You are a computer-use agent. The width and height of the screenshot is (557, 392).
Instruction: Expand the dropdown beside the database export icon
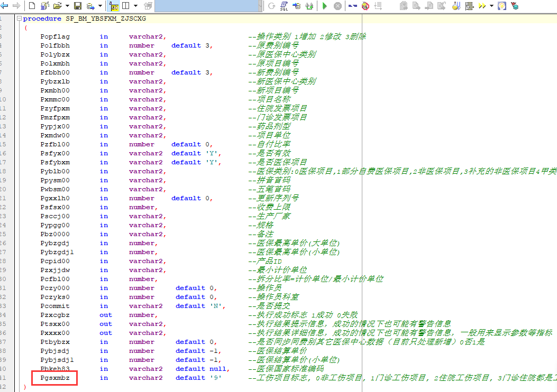click(x=100, y=6)
